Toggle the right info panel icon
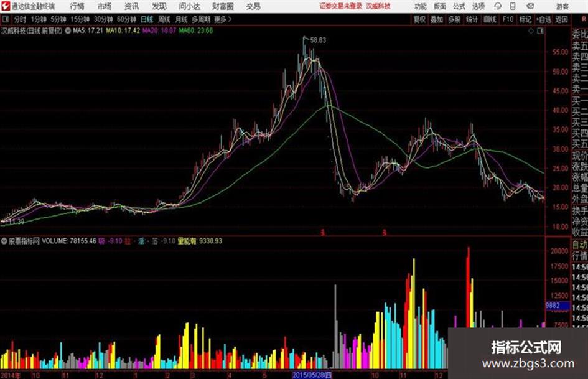The width and height of the screenshot is (588, 379). (540, 31)
